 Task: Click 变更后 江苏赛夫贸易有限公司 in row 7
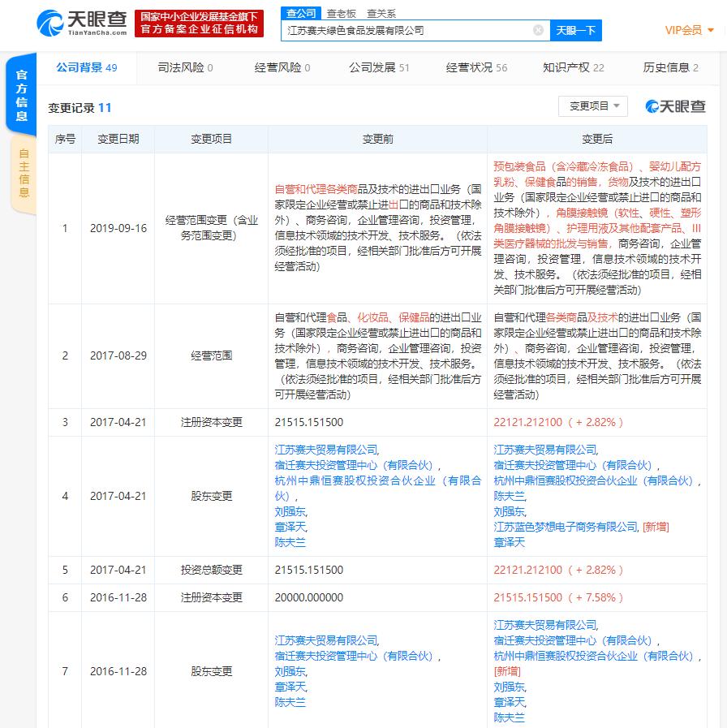[545, 626]
